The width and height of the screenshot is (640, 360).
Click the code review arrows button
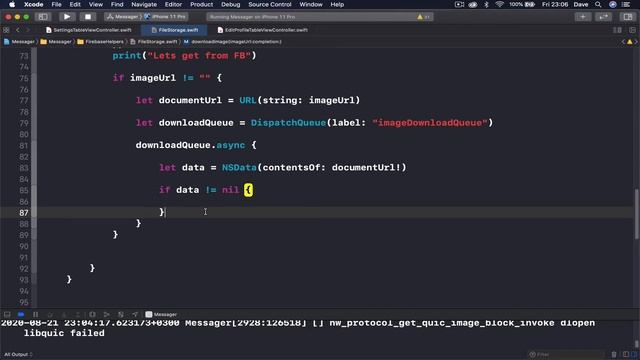point(603,17)
